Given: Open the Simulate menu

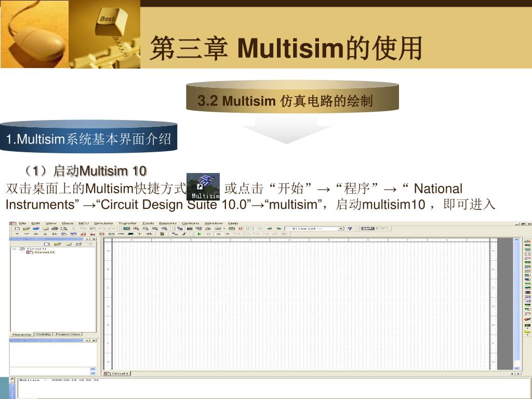Looking at the screenshot, I should [103, 223].
